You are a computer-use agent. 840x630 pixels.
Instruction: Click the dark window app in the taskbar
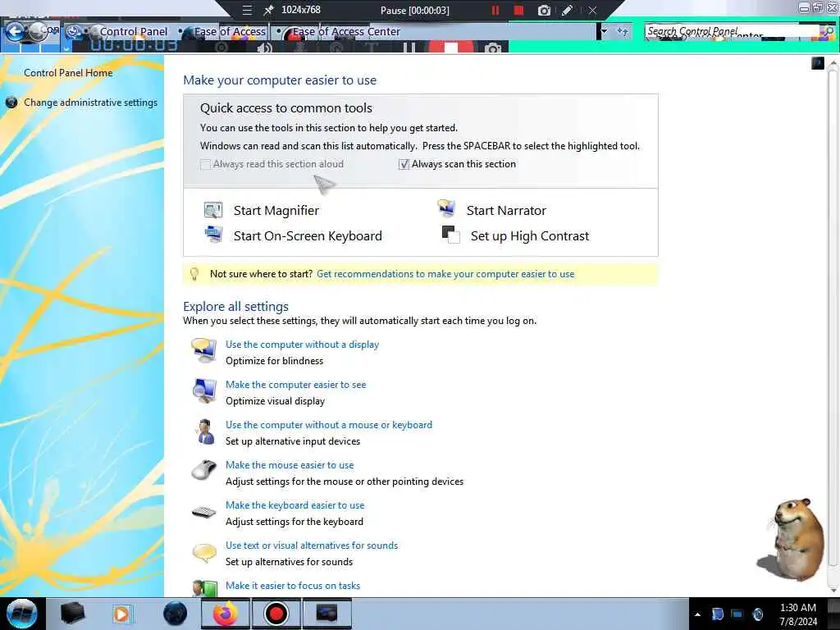[326, 614]
